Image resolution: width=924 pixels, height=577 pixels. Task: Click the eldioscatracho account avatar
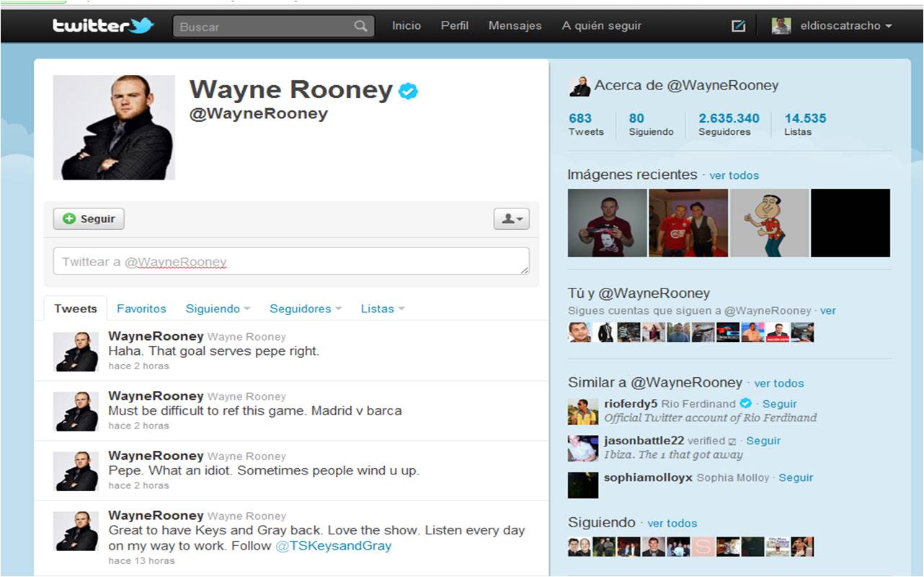pyautogui.click(x=781, y=26)
